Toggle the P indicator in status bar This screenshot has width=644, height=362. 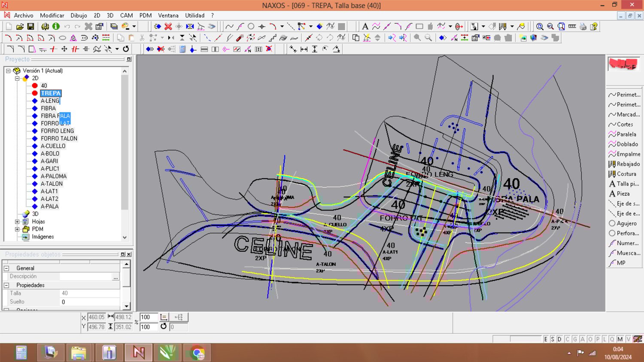pyautogui.click(x=598, y=339)
